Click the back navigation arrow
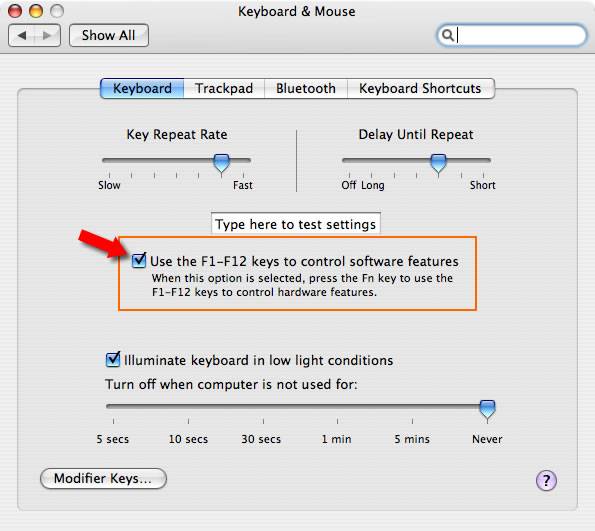595x531 pixels. [22, 35]
